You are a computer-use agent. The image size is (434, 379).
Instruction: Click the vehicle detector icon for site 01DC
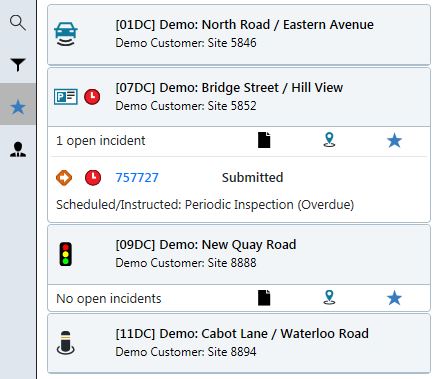click(x=66, y=34)
